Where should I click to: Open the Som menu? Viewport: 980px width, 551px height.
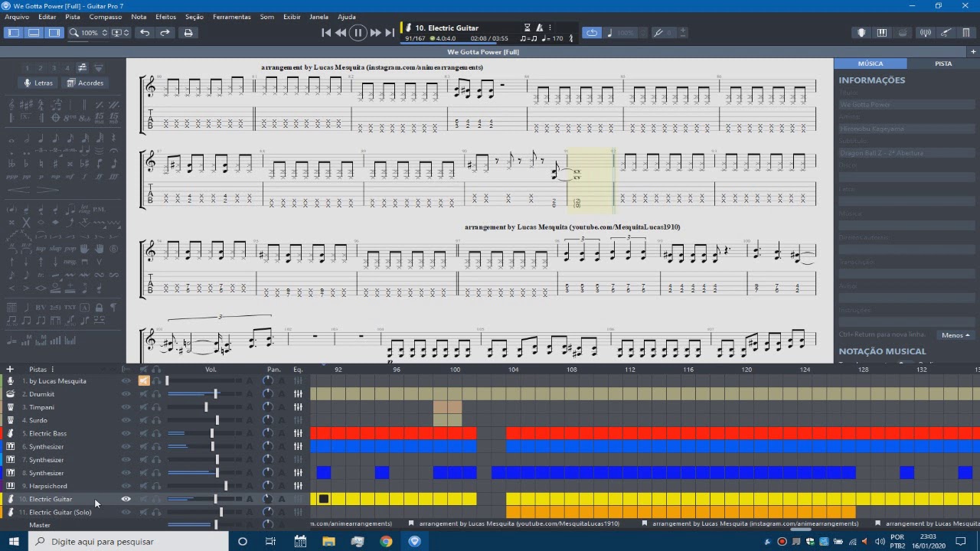(x=266, y=17)
